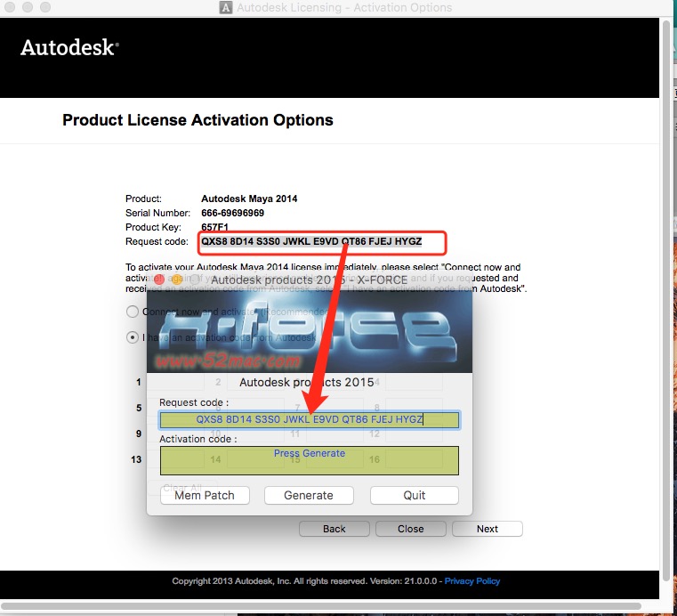Click the 'Autodesk products 2015' label in X-FORCE
Image resolution: width=677 pixels, height=616 pixels.
[x=307, y=382]
